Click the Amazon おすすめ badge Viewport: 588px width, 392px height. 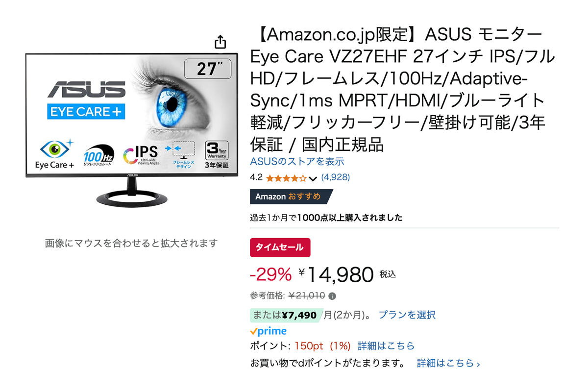pos(291,196)
